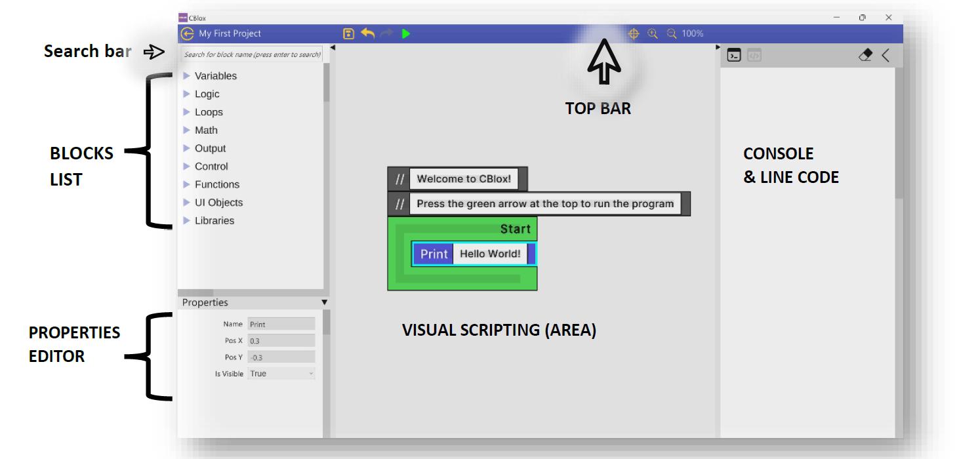Collapse the blocks list using the left arrow
Screen dimensions: 980x459
[x=333, y=47]
